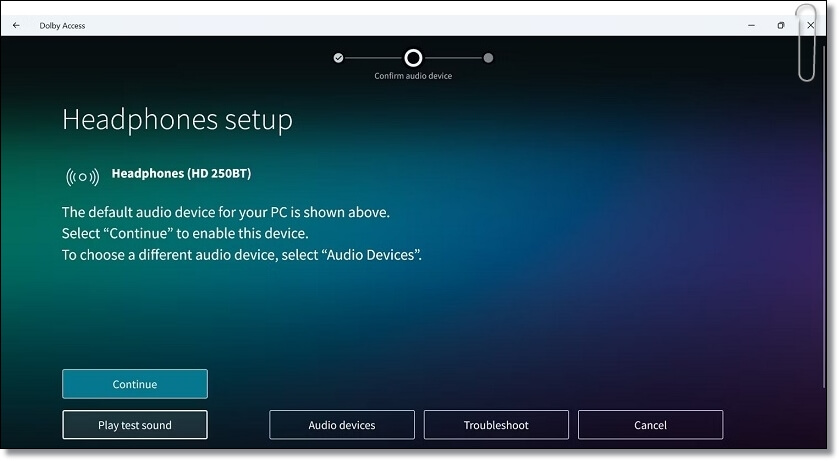Play the test sound
The height and width of the screenshot is (461, 839).
coord(135,425)
